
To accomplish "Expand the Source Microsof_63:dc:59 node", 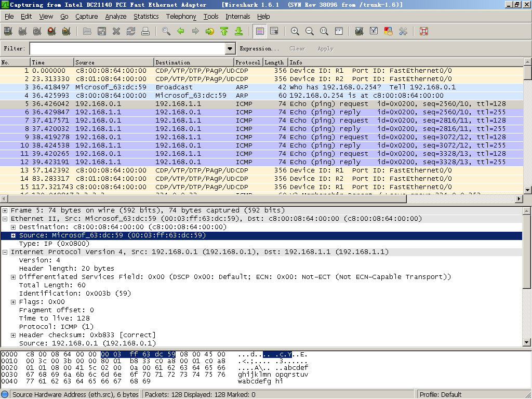I will coord(13,235).
